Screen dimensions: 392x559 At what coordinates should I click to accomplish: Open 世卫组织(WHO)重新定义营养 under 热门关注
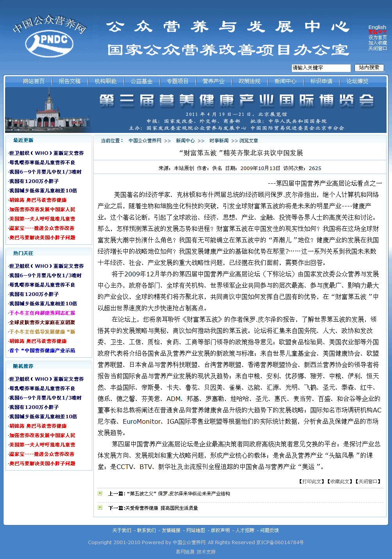[x=46, y=266]
